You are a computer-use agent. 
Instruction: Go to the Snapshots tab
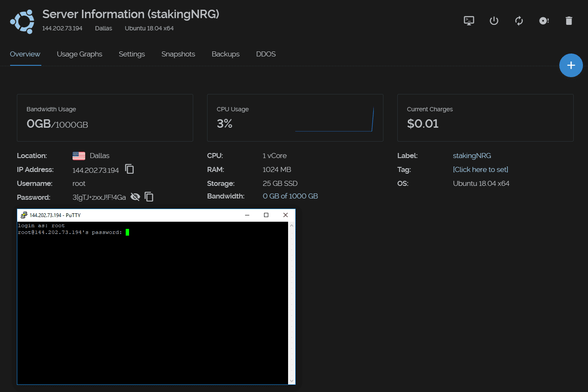178,54
